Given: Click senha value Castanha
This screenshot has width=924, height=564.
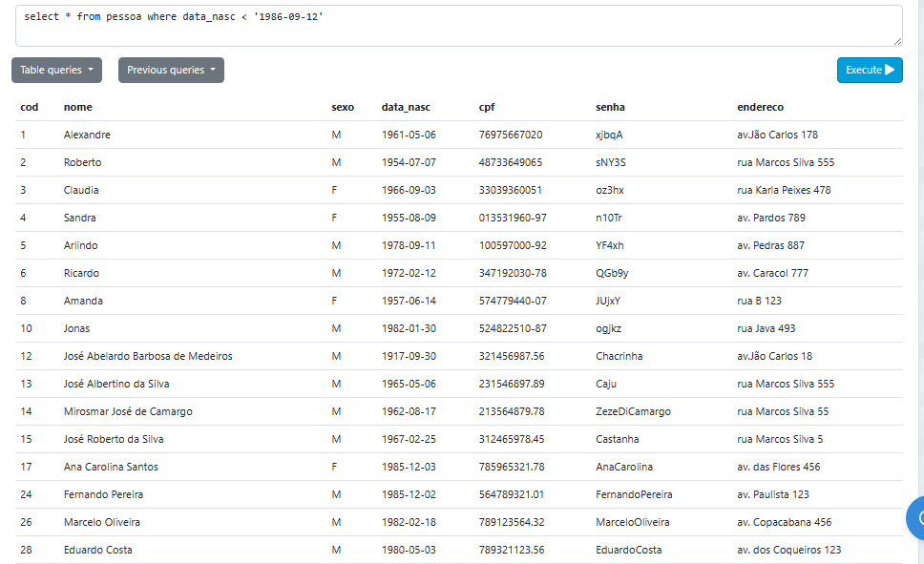Looking at the screenshot, I should (x=617, y=440).
